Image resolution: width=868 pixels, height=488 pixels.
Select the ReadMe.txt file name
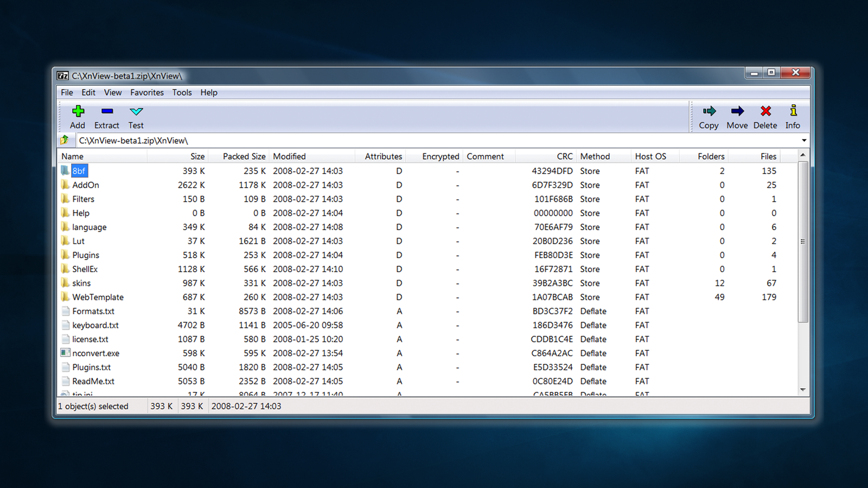[93, 381]
